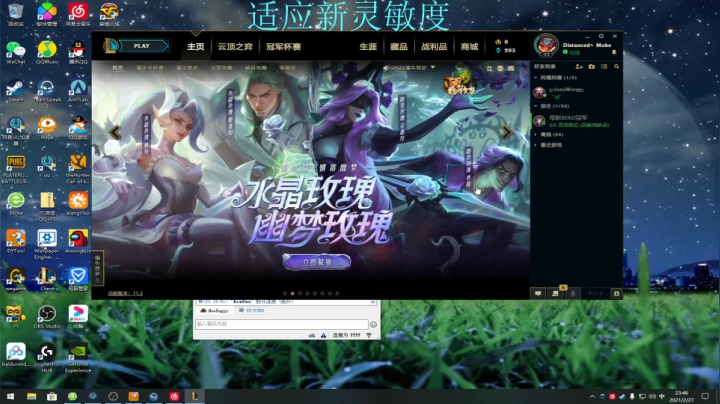Click the notification bell icon

point(614,52)
